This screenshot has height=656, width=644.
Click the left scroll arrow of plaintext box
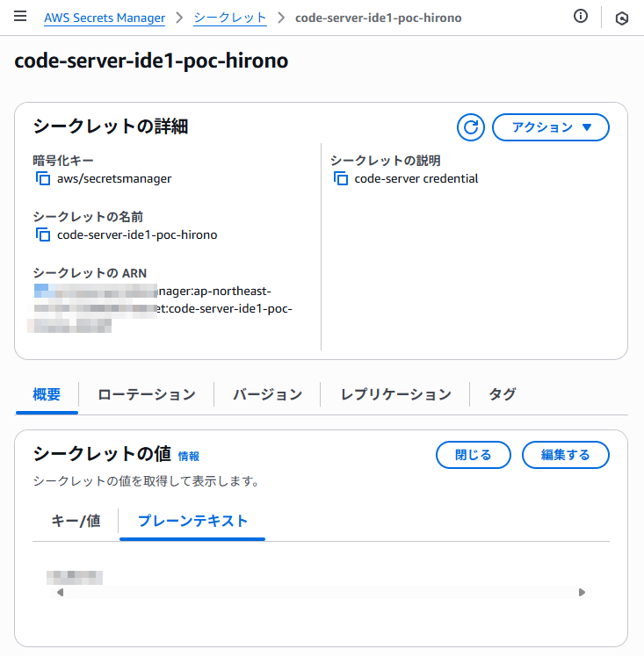pyautogui.click(x=61, y=593)
